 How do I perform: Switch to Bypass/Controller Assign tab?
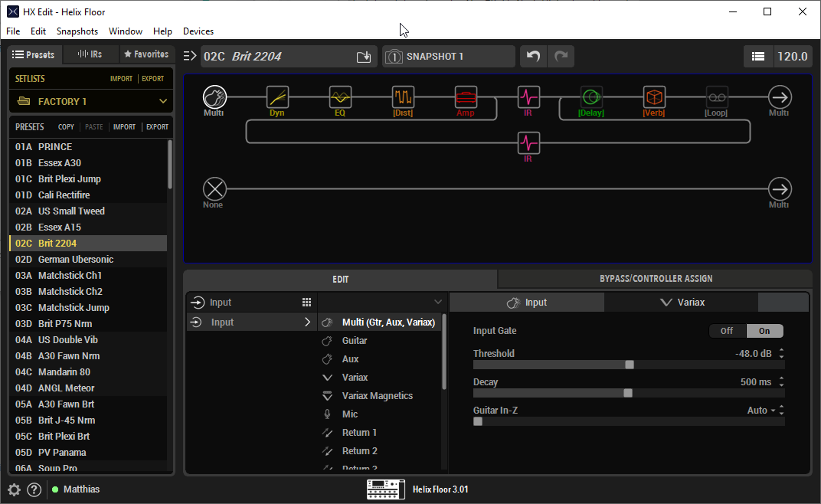point(655,279)
